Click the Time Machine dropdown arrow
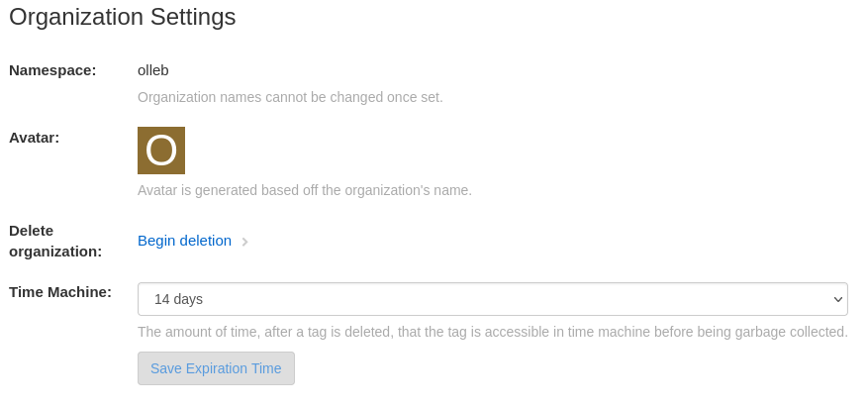The width and height of the screenshot is (868, 407). pyautogui.click(x=838, y=299)
